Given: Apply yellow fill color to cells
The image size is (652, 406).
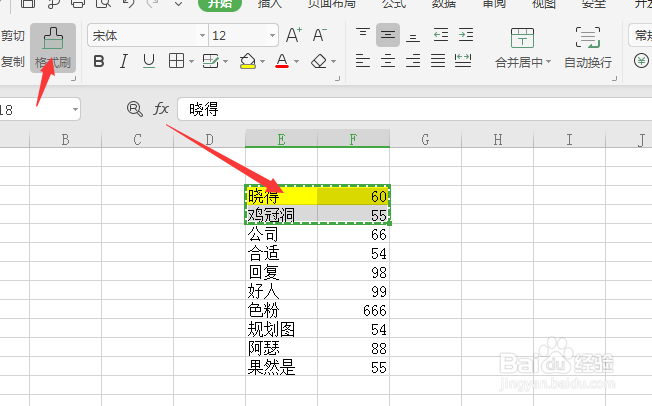Looking at the screenshot, I should 248,61.
